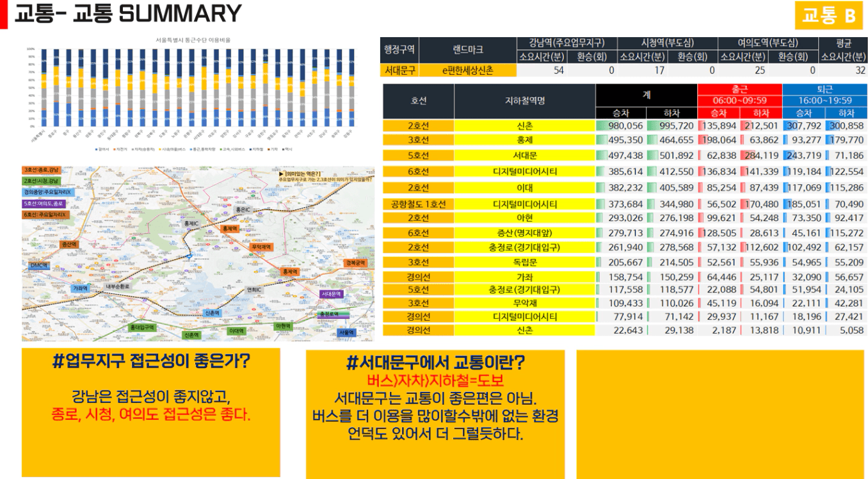Click the 홍은IC label on map
This screenshot has width=868, height=479.
coord(242,209)
